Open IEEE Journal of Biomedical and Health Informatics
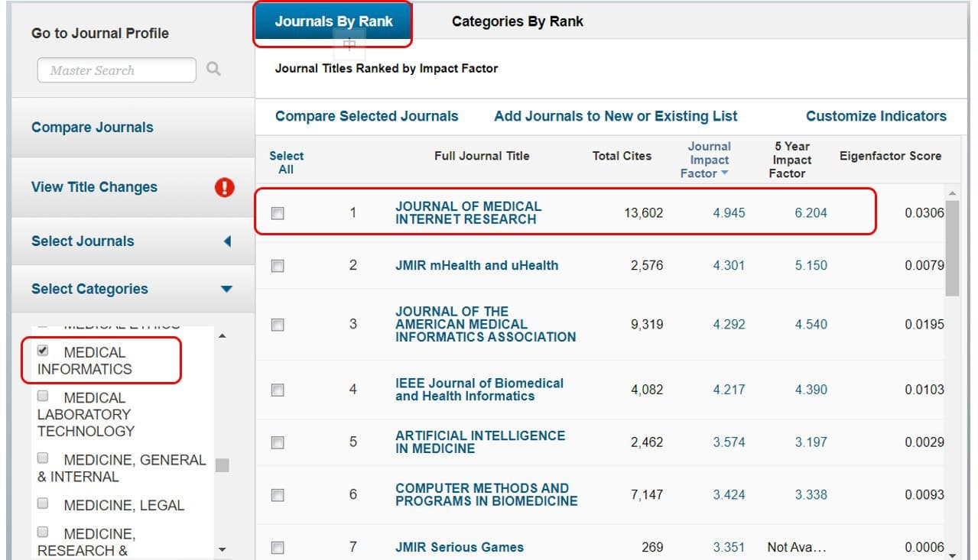Image resolution: width=978 pixels, height=560 pixels. pyautogui.click(x=479, y=390)
